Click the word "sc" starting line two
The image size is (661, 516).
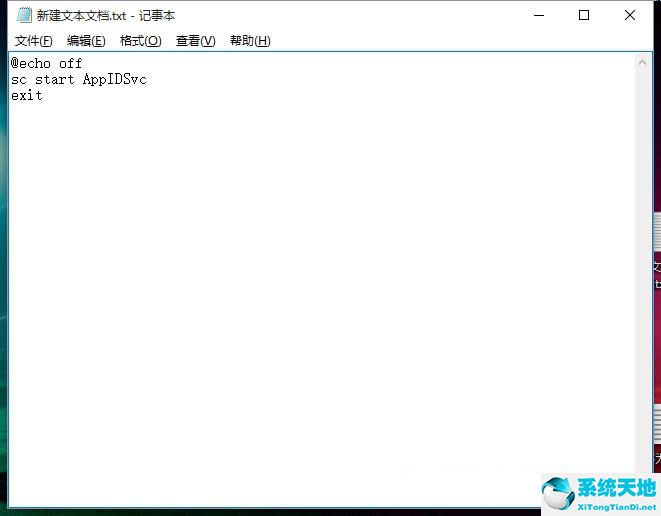pyautogui.click(x=19, y=79)
